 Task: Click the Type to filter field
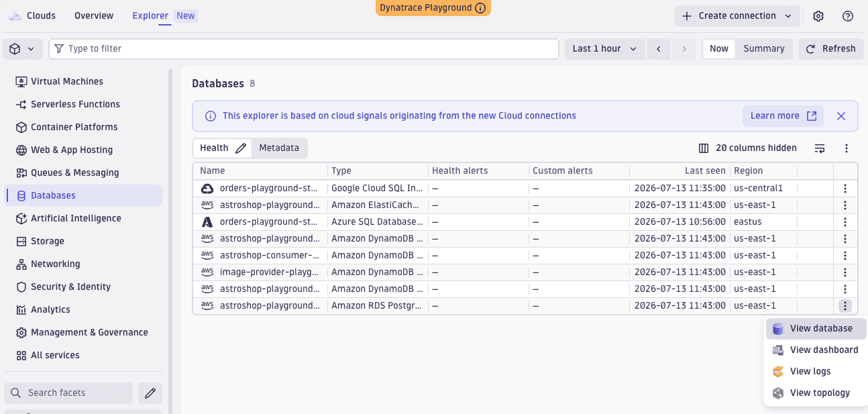304,49
